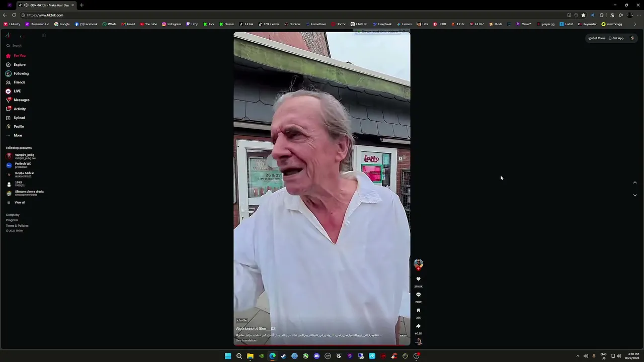The image size is (644, 362).
Task: Open Windows taskbar search
Action: (239, 356)
